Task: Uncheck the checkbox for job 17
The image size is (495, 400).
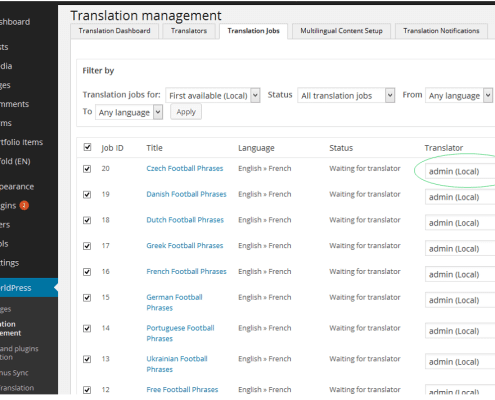Action: click(x=87, y=246)
